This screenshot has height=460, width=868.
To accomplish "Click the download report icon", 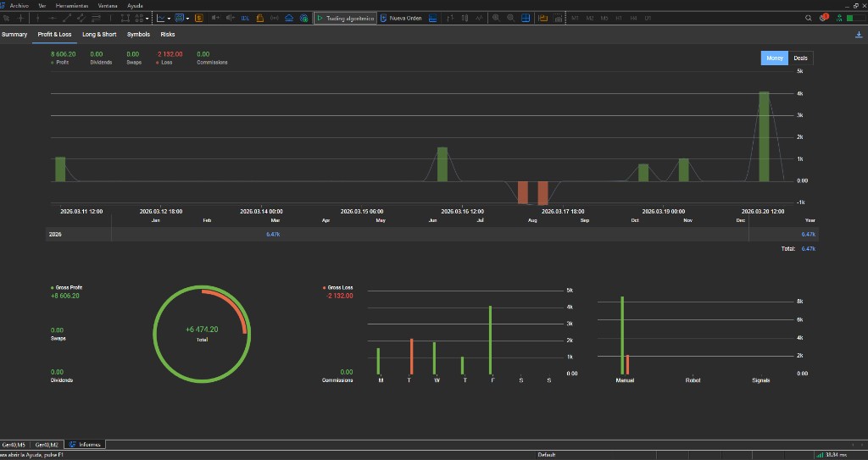I will (860, 35).
